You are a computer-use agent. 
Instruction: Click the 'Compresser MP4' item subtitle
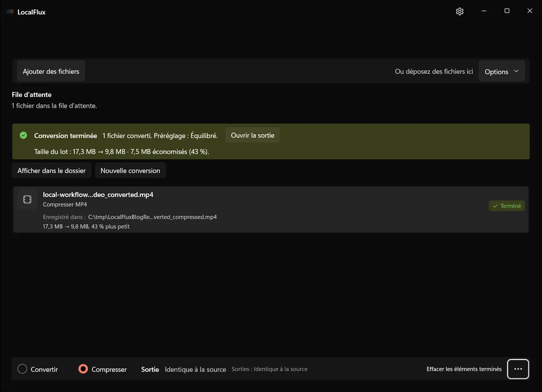[x=65, y=204]
